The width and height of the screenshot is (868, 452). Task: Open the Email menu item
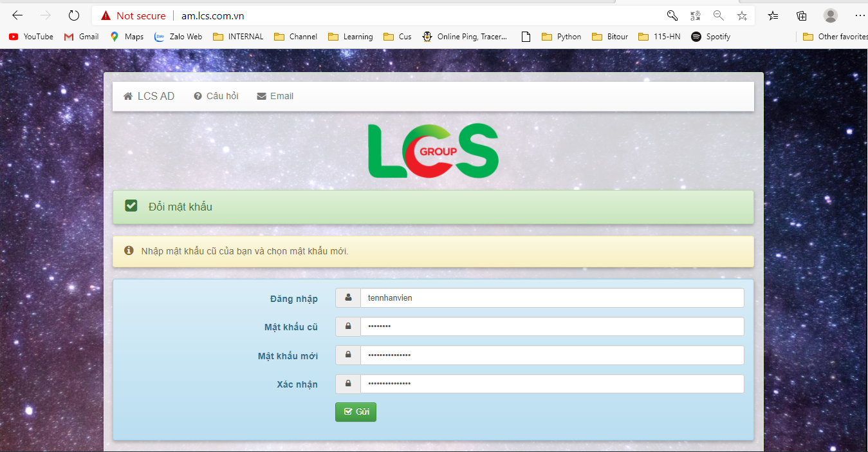(x=275, y=96)
